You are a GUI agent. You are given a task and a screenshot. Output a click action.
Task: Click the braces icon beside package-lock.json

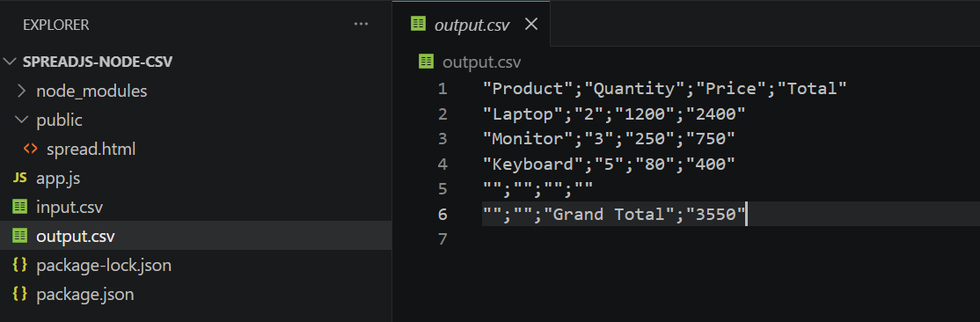20,265
